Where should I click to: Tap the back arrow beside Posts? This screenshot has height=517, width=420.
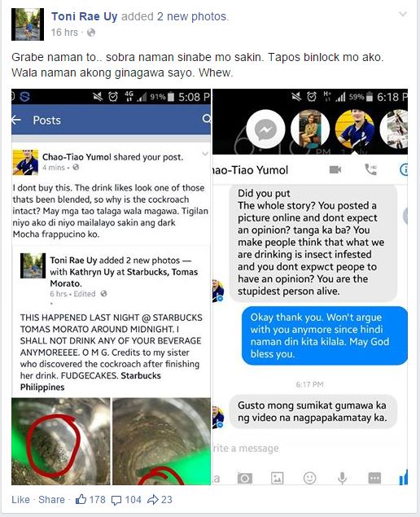(16, 120)
